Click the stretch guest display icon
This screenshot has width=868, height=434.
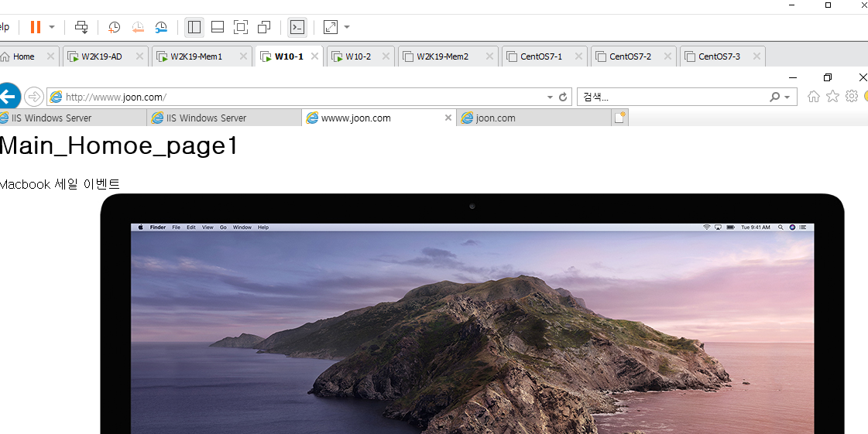coord(331,27)
